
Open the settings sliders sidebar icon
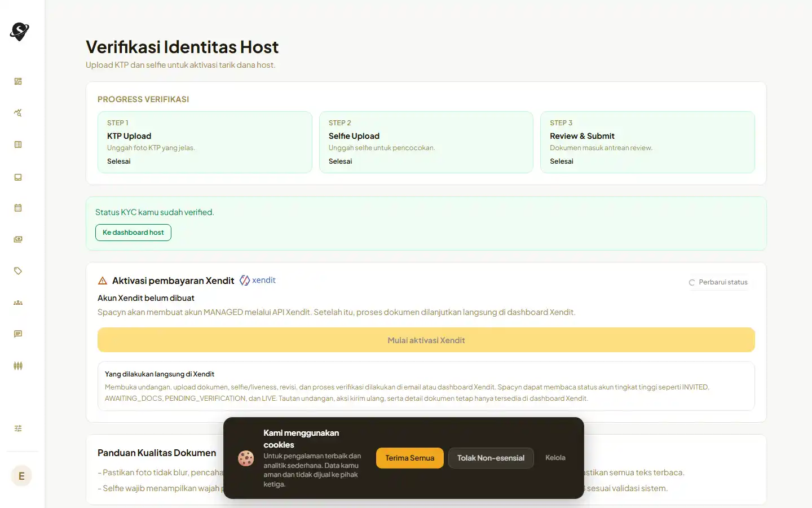(x=18, y=428)
